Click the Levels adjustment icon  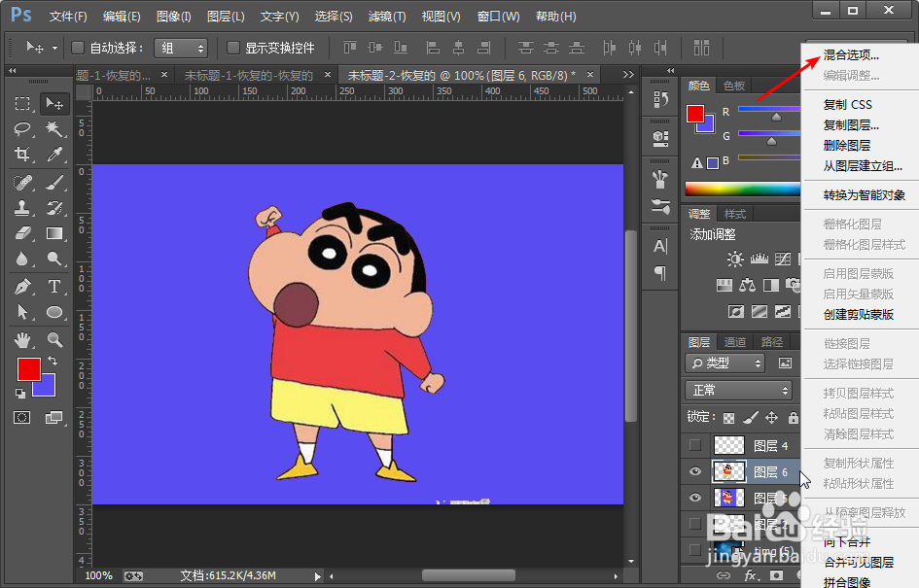pos(759,259)
